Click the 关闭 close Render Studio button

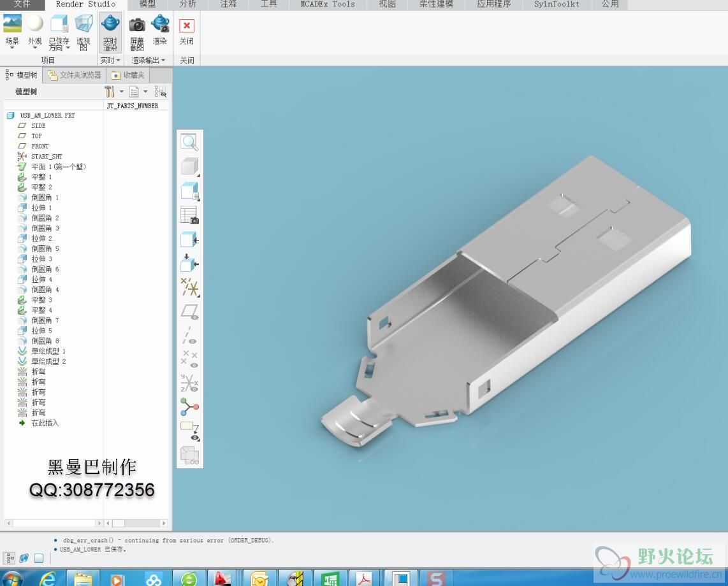(187, 31)
